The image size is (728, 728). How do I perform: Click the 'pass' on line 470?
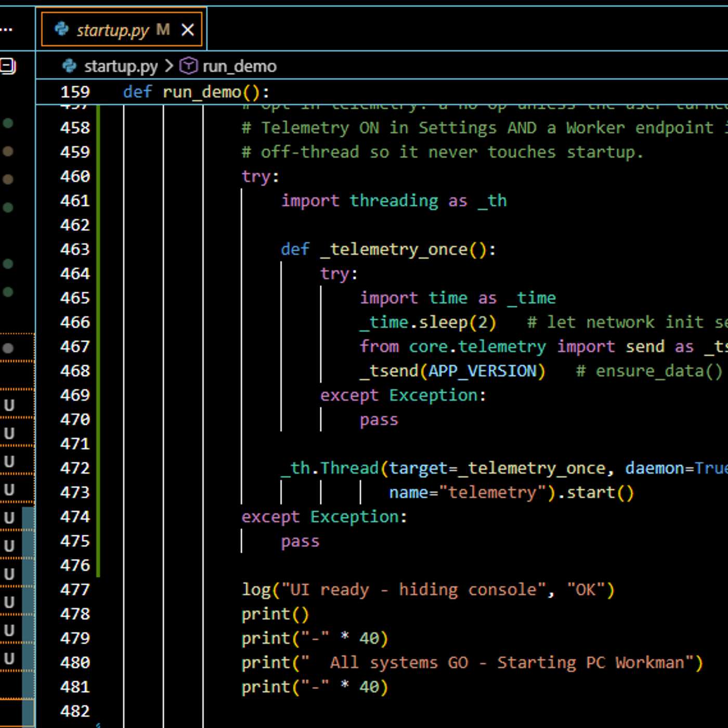coord(379,420)
